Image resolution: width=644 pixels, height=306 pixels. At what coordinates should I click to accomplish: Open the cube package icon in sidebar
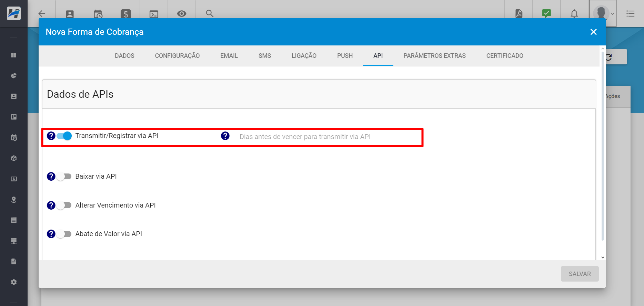click(x=14, y=158)
